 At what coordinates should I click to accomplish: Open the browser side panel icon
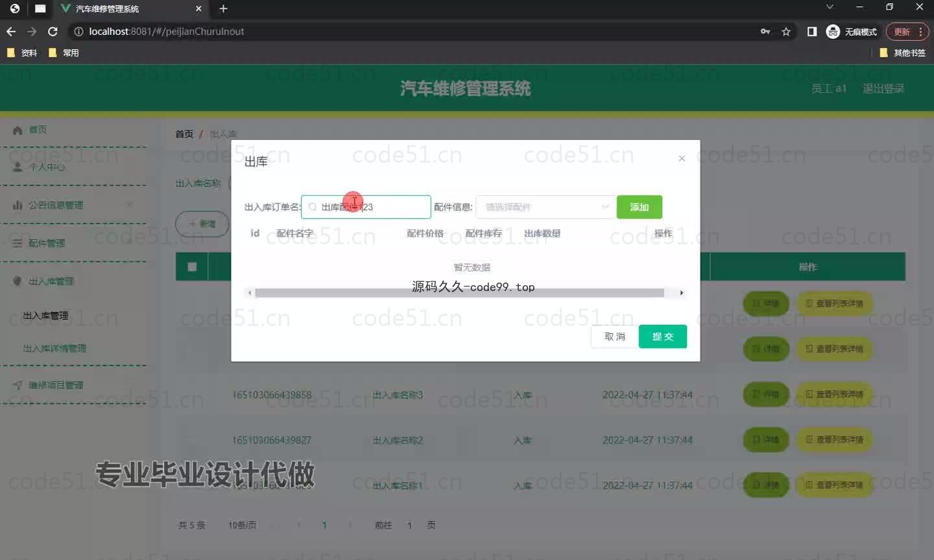(811, 31)
